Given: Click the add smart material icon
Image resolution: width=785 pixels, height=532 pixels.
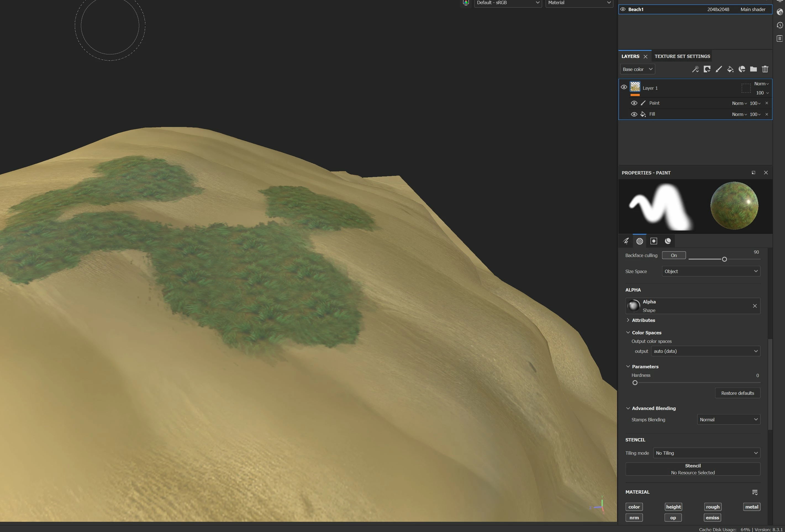Looking at the screenshot, I should pos(742,69).
